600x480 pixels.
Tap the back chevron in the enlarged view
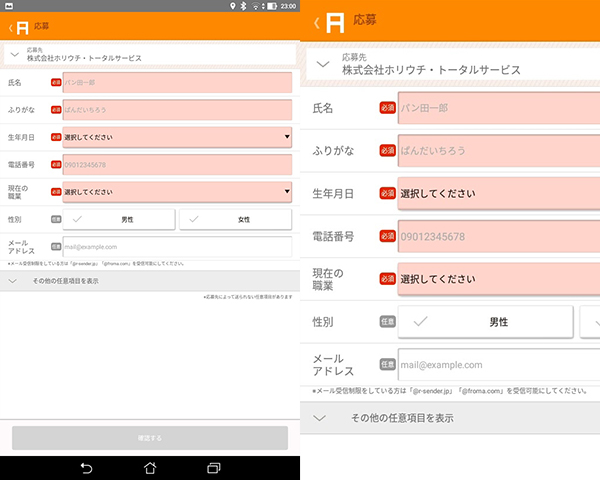click(316, 23)
